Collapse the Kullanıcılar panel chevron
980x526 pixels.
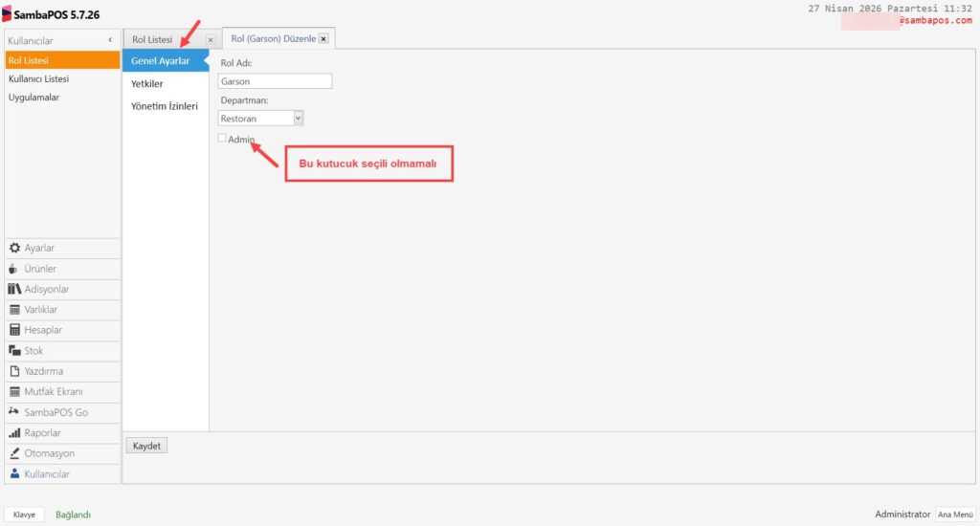point(111,40)
